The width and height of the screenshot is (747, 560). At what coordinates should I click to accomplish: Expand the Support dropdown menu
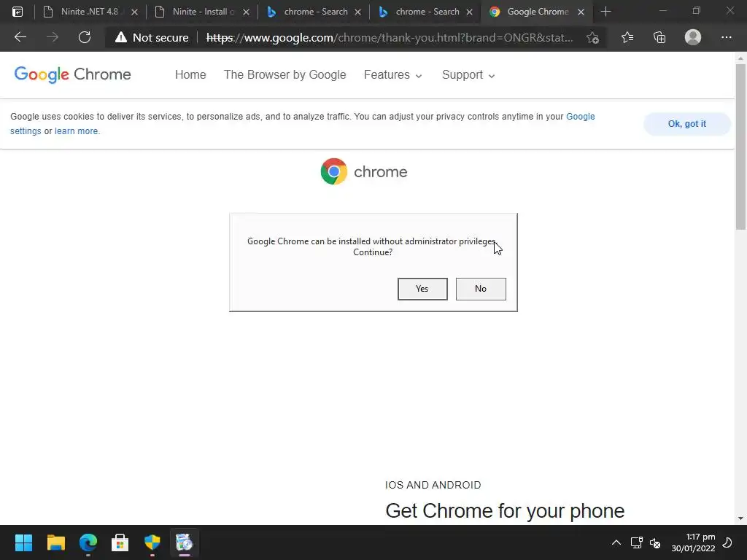click(468, 75)
